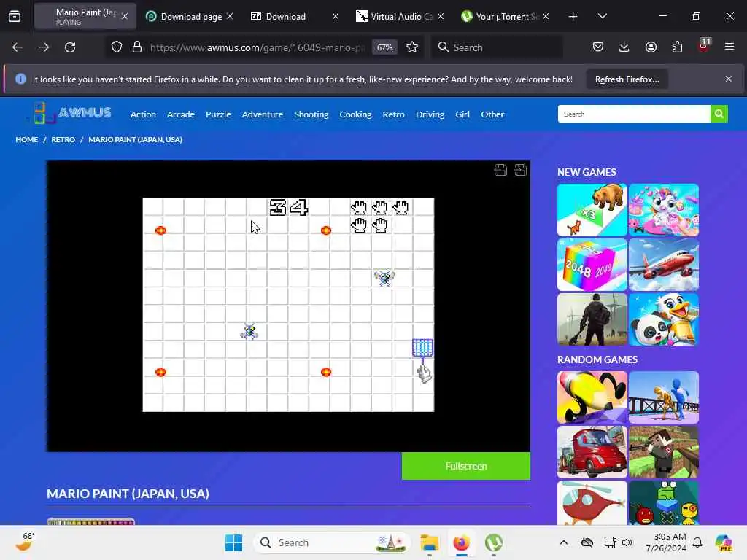
Task: Switch to Download page tab
Action: (191, 17)
